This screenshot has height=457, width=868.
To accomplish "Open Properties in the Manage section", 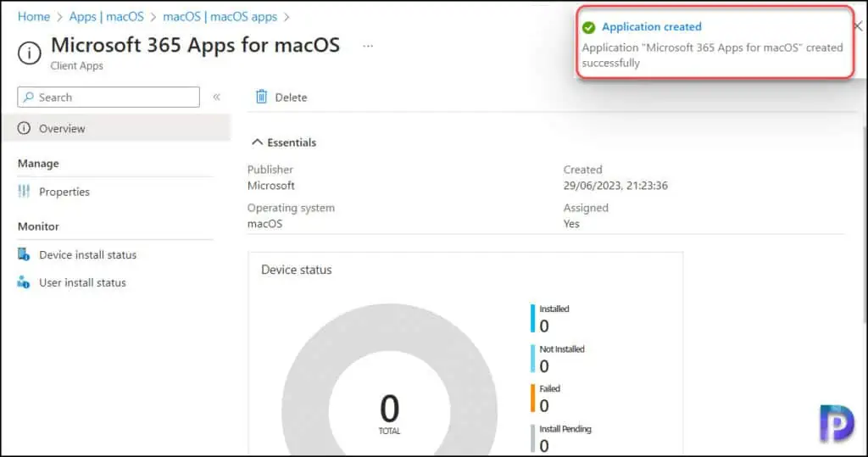I will [64, 192].
